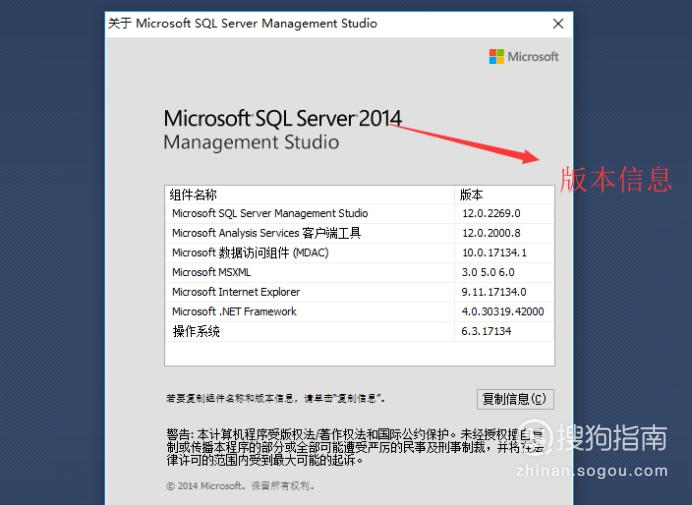Close the About SQL Server Management Studio dialog
Image resolution: width=692 pixels, height=505 pixels.
tap(558, 24)
